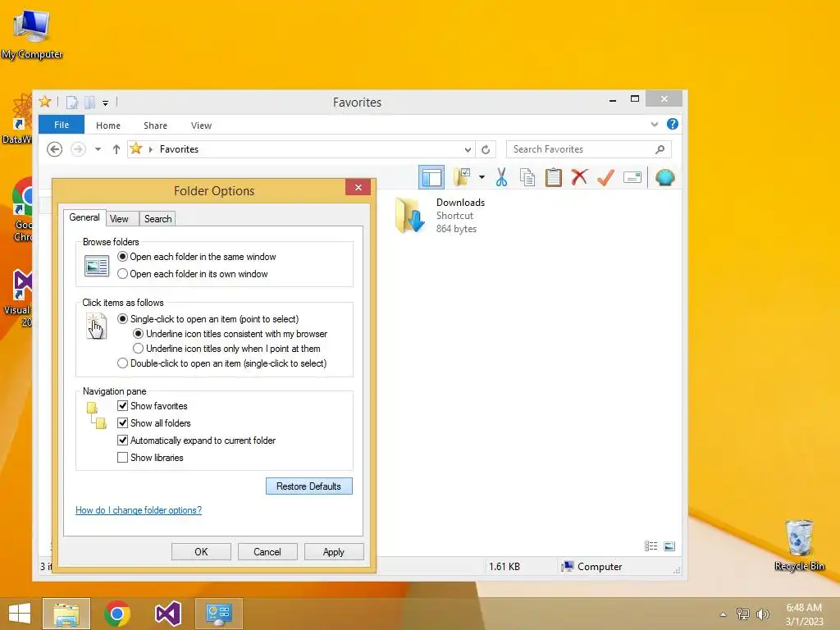Select Open each folder in same window
Screen dimensions: 840x630
(x=197, y=257)
